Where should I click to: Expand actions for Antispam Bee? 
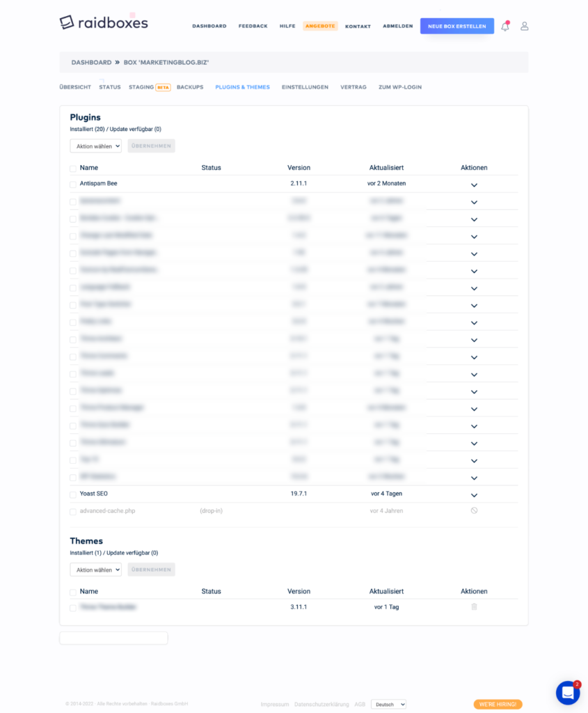click(x=474, y=185)
